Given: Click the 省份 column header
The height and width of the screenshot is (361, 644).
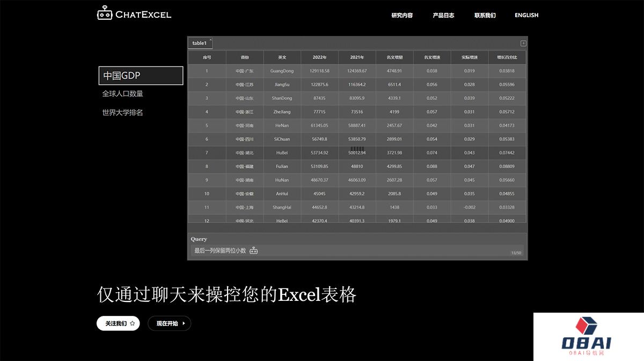Looking at the screenshot, I should 245,57.
